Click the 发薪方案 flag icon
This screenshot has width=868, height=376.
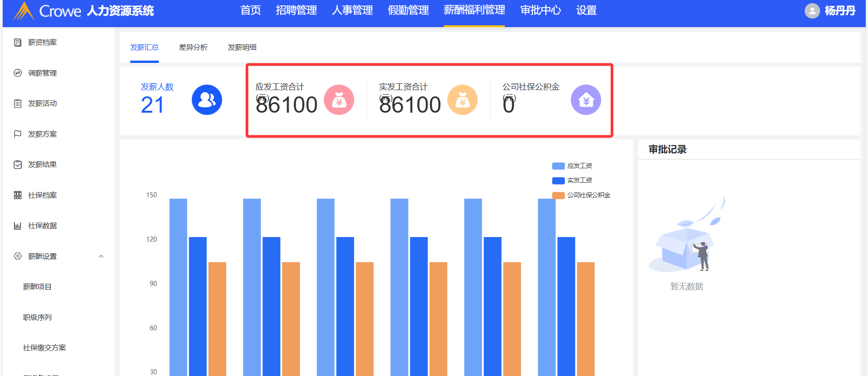(x=18, y=134)
